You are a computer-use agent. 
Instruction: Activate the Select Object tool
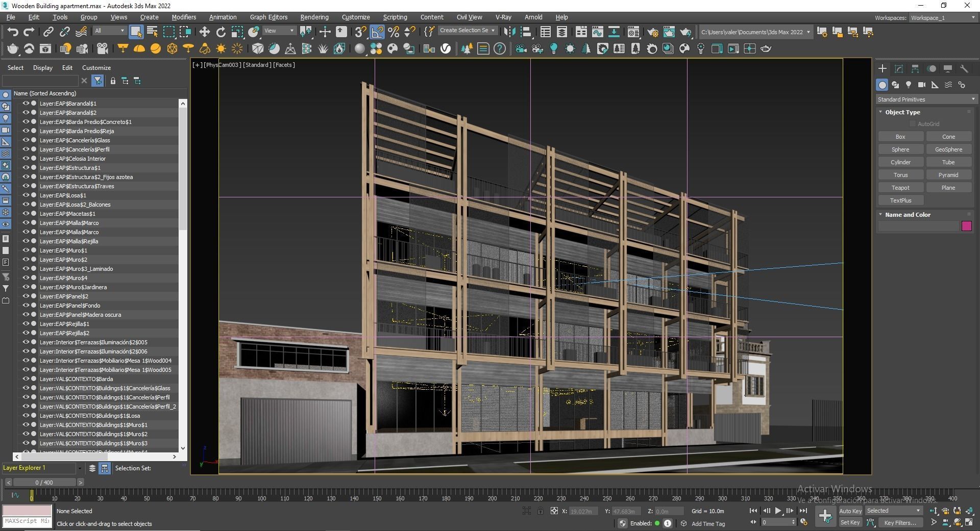tap(136, 32)
